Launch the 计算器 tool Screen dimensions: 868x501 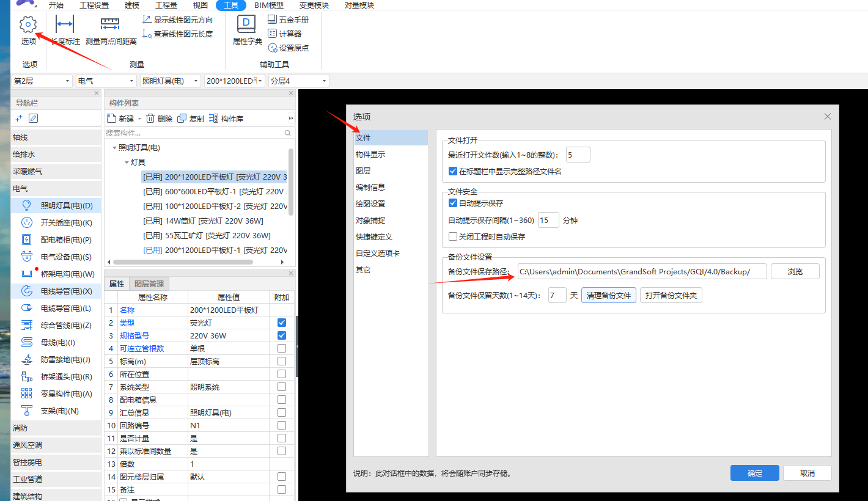click(x=285, y=34)
